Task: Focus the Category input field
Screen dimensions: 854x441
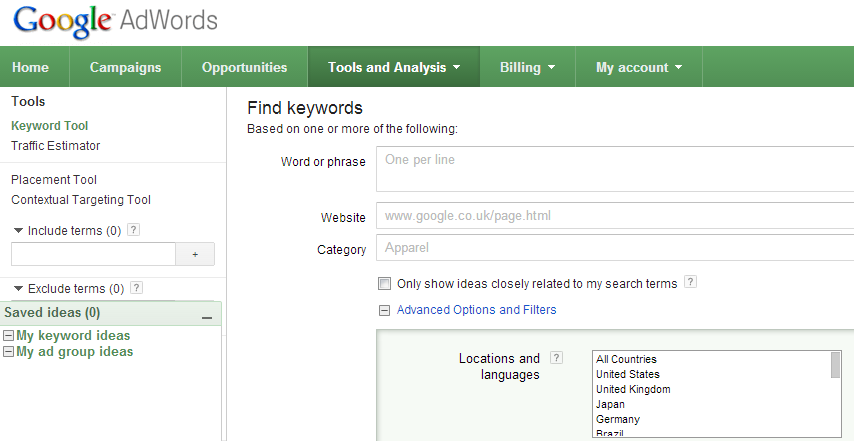Action: [x=615, y=248]
